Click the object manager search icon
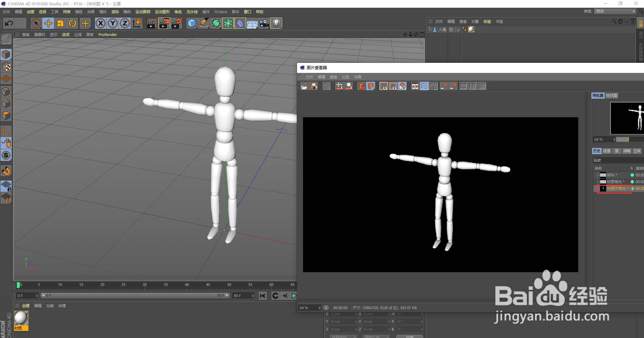 point(614,21)
